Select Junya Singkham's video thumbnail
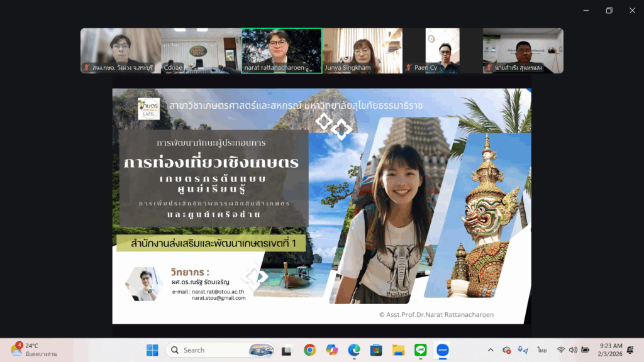The width and height of the screenshot is (644, 362). (x=362, y=51)
